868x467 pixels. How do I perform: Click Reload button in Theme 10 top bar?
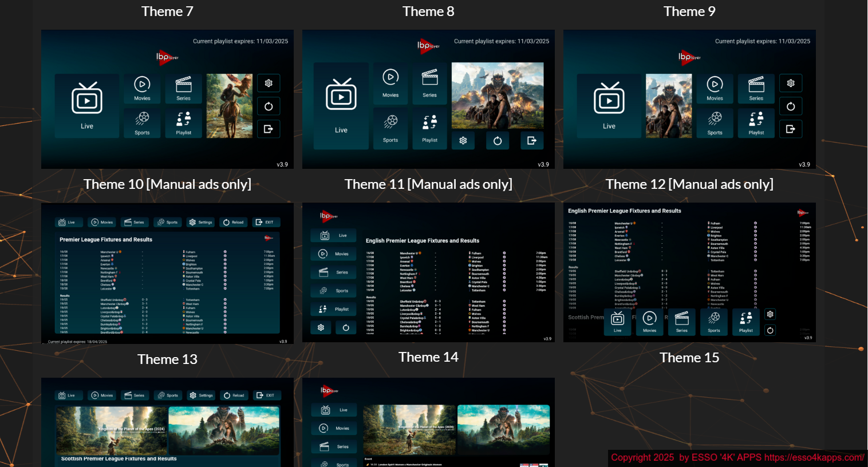coord(234,222)
